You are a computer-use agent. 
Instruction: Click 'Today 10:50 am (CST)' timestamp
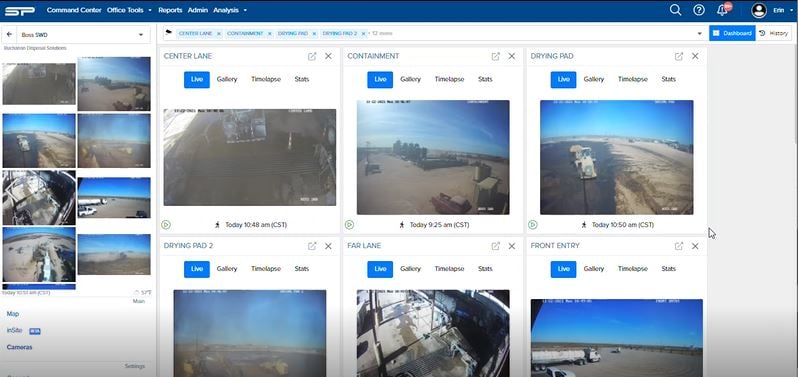pos(623,224)
